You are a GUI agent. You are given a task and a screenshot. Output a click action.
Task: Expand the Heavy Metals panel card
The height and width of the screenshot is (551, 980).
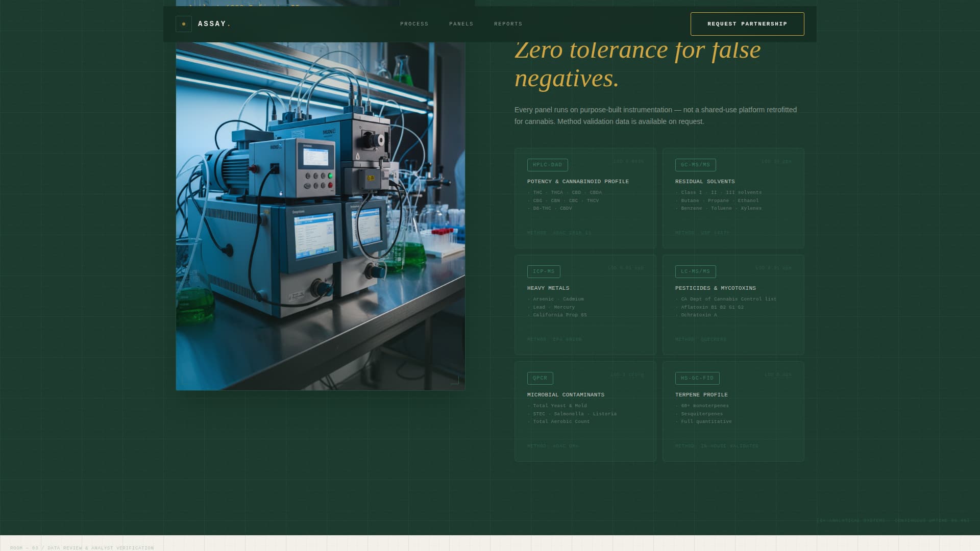tap(585, 305)
